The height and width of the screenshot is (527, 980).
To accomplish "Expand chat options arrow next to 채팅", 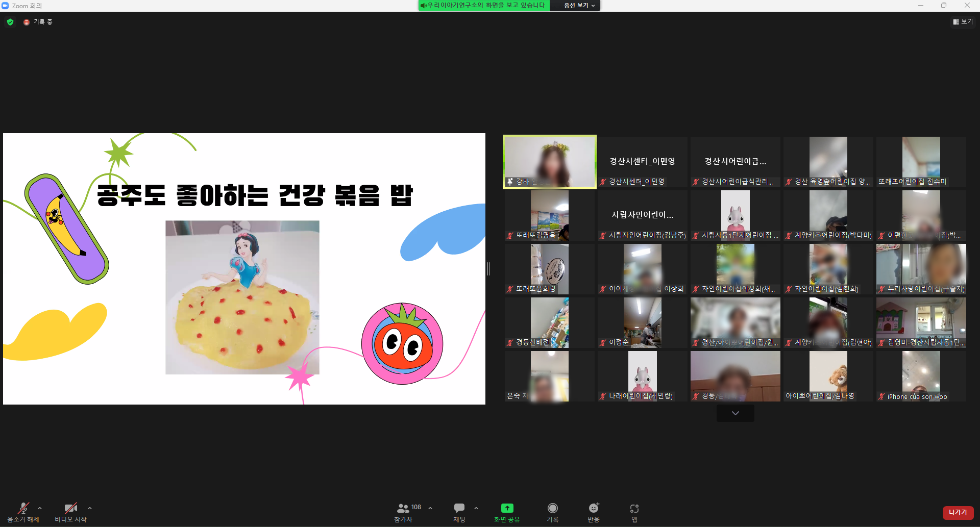I will pos(476,508).
